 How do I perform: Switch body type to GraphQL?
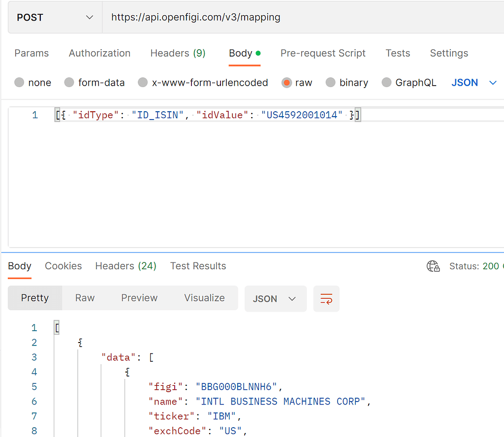409,83
